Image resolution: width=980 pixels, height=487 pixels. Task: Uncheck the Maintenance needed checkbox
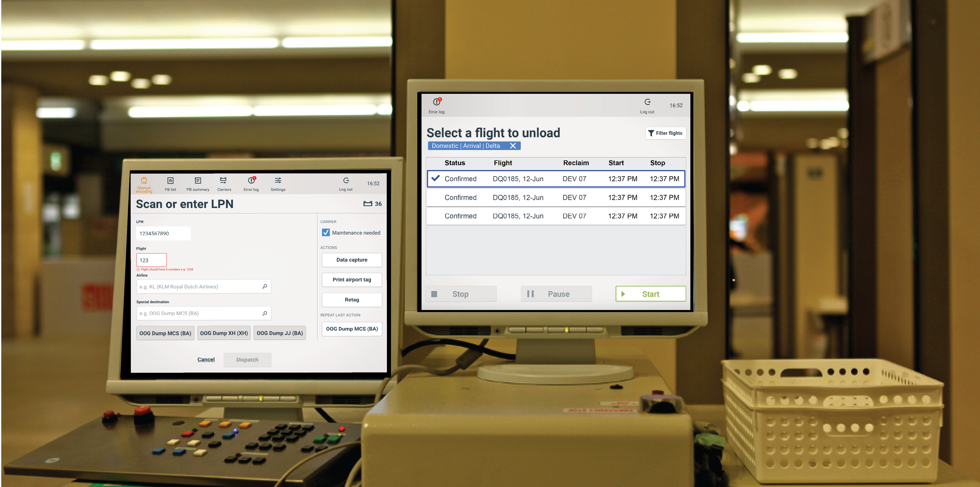326,233
